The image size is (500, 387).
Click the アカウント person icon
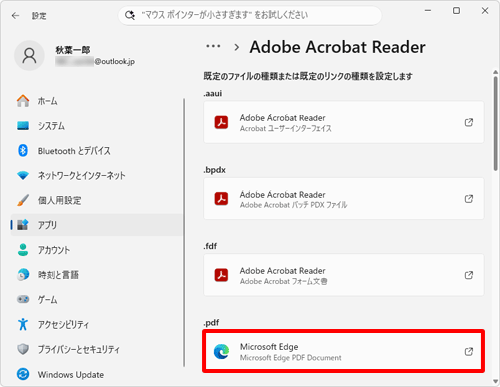click(x=23, y=250)
